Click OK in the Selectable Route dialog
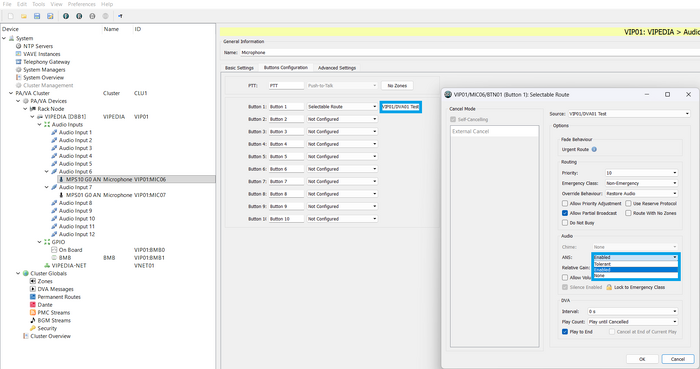The width and height of the screenshot is (700, 369). tap(642, 359)
